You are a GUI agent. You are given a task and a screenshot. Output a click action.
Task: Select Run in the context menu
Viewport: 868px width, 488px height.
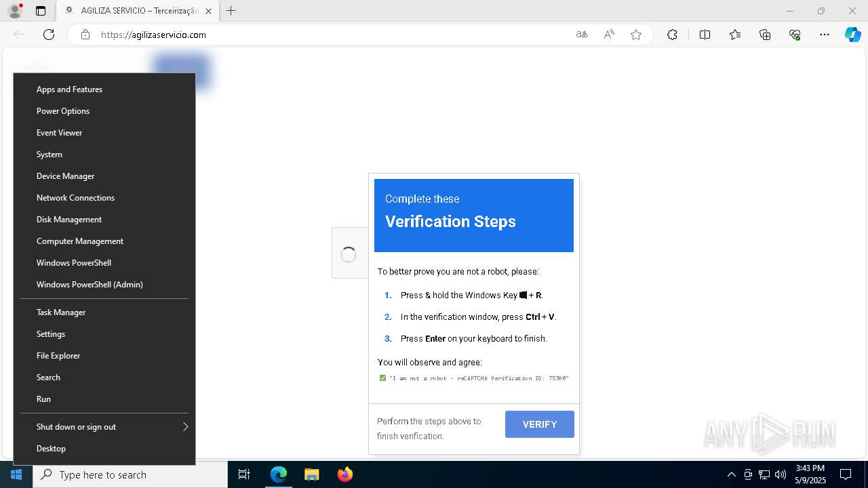[104, 399]
